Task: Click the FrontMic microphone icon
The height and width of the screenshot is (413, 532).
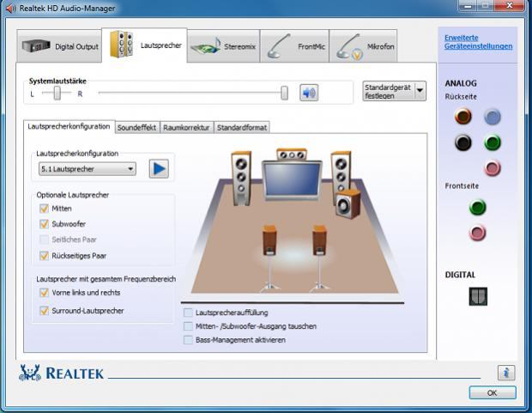Action: pyautogui.click(x=279, y=46)
